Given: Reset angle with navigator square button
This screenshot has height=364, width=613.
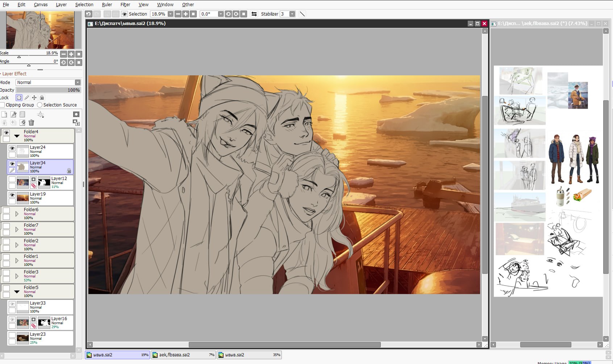Looking at the screenshot, I should (79, 62).
